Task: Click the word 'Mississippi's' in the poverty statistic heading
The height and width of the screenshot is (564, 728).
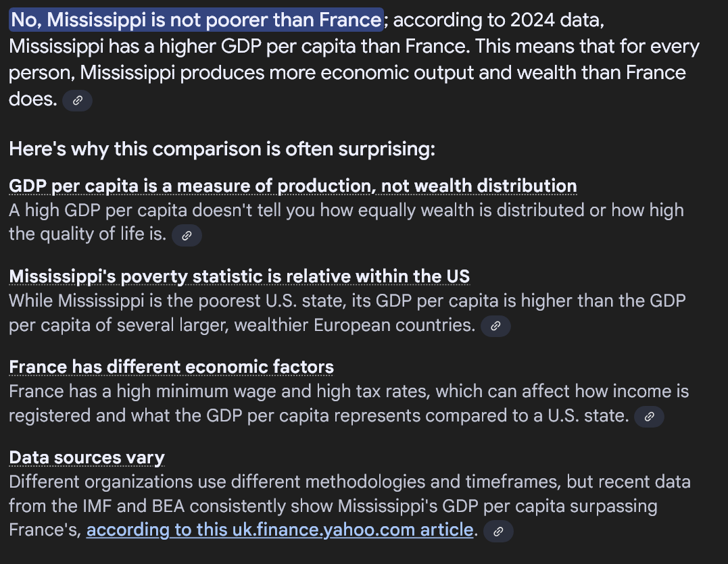Action: [x=62, y=276]
